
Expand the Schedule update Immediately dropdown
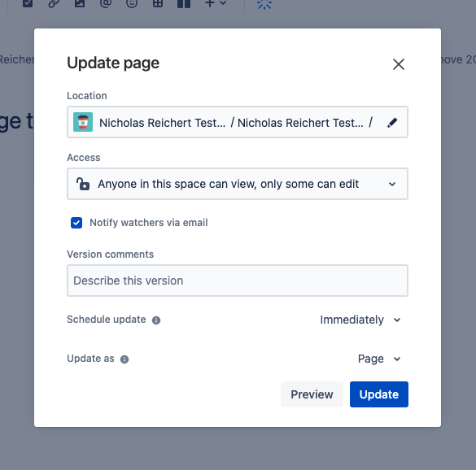point(360,320)
